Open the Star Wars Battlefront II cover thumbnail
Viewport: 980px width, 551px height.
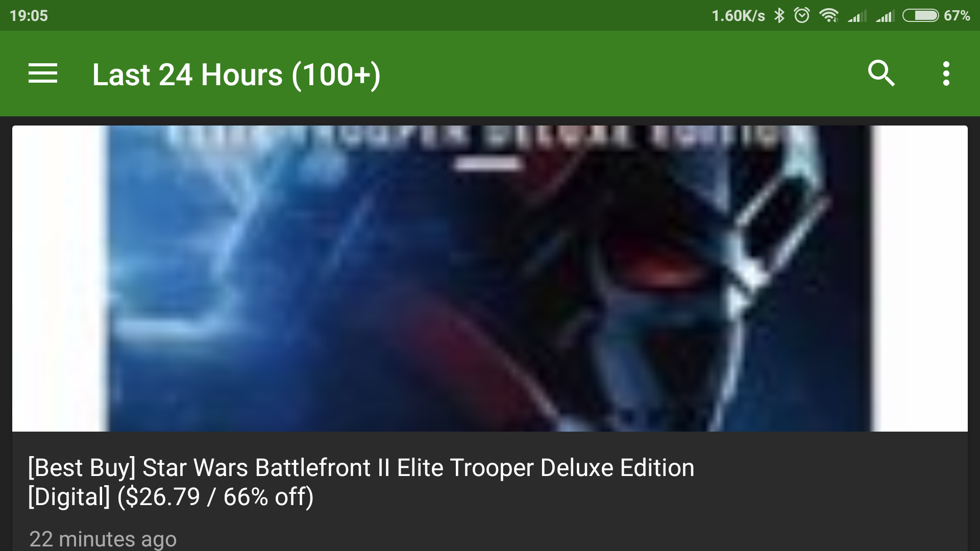(x=490, y=279)
